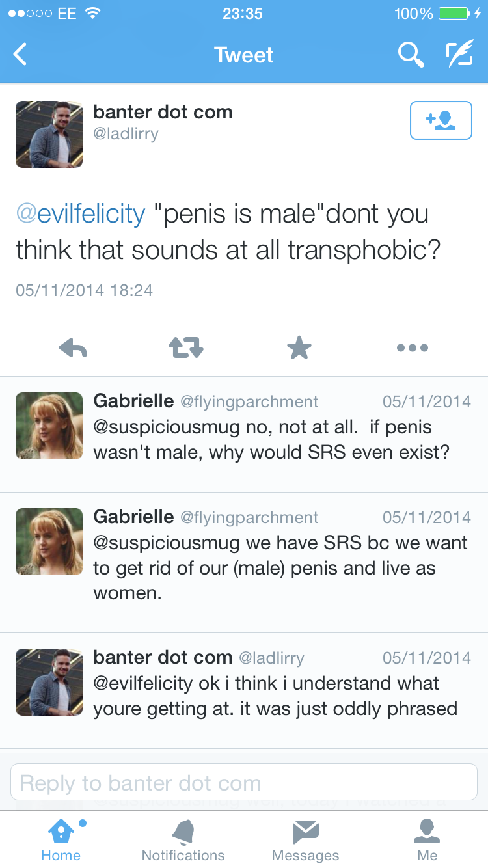This screenshot has width=488, height=868.
Task: Click the @evilfelicity mention in main tweet
Action: [x=81, y=214]
